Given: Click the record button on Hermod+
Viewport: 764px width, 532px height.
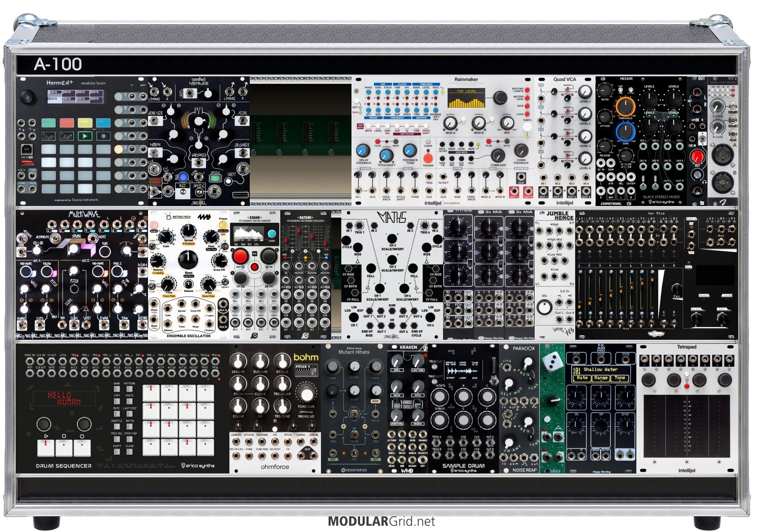Looking at the screenshot, I should tap(103, 136).
